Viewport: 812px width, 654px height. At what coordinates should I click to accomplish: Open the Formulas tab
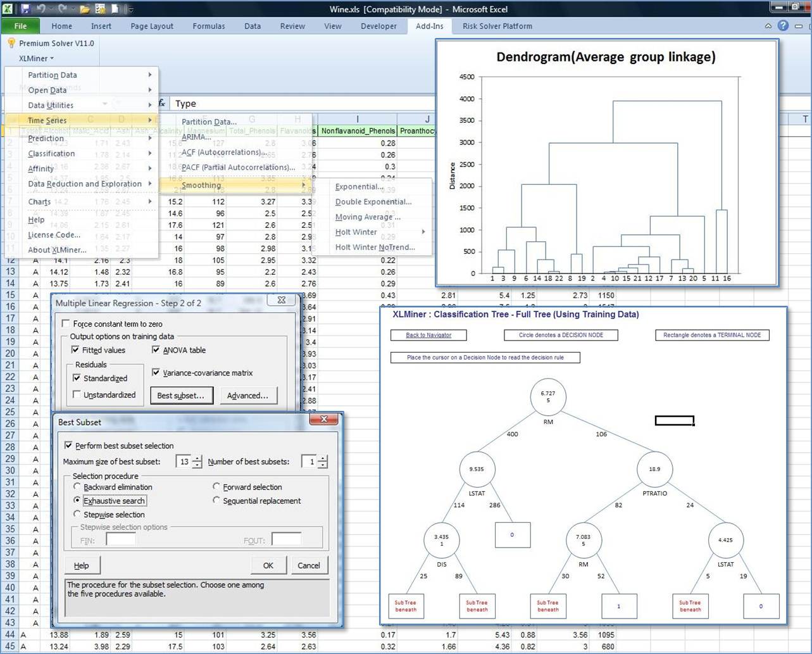point(209,26)
